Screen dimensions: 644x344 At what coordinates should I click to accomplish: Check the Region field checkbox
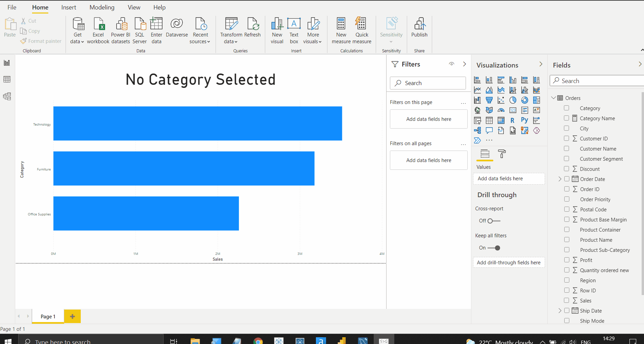click(567, 280)
